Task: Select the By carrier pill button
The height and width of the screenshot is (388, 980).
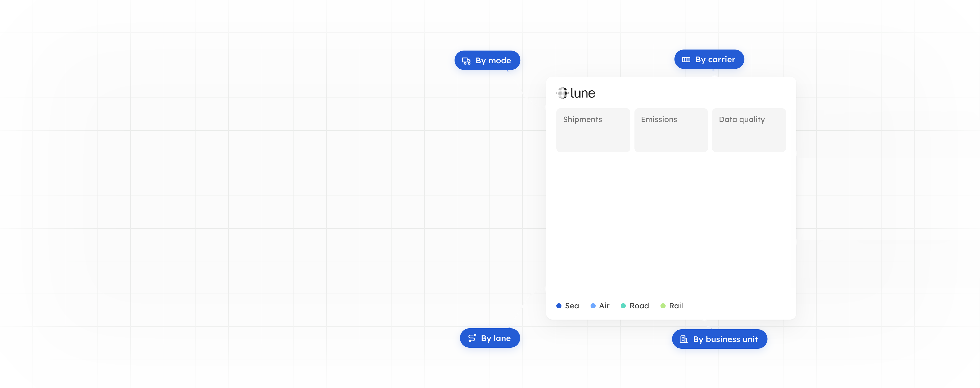Action: 709,59
